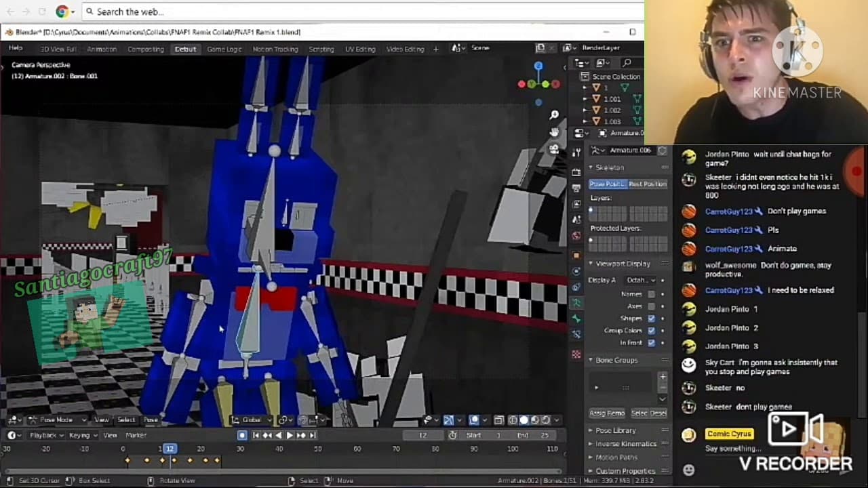Image resolution: width=868 pixels, height=488 pixels.
Task: Toggle viewport overlays button
Action: tap(474, 420)
